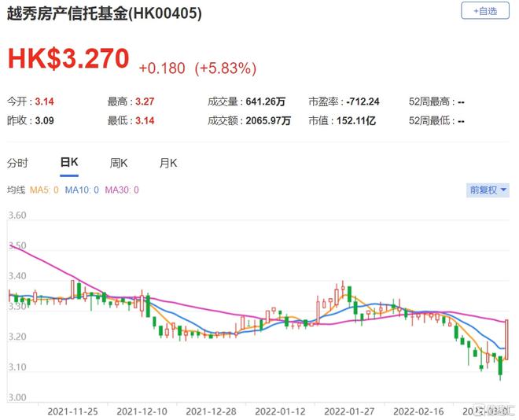Click the 2022-01-27 date axis label

[349, 411]
